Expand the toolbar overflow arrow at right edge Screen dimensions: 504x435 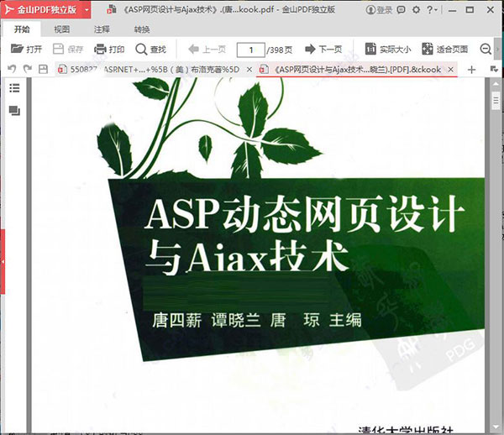click(x=497, y=50)
